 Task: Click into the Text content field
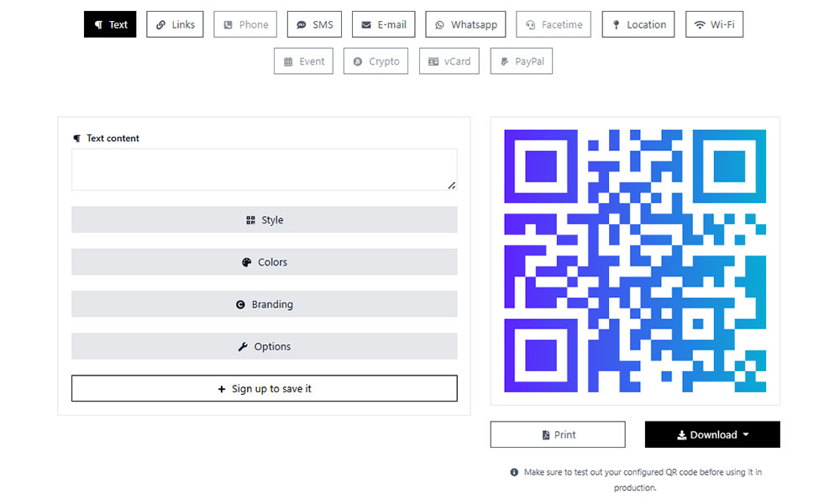click(x=264, y=170)
